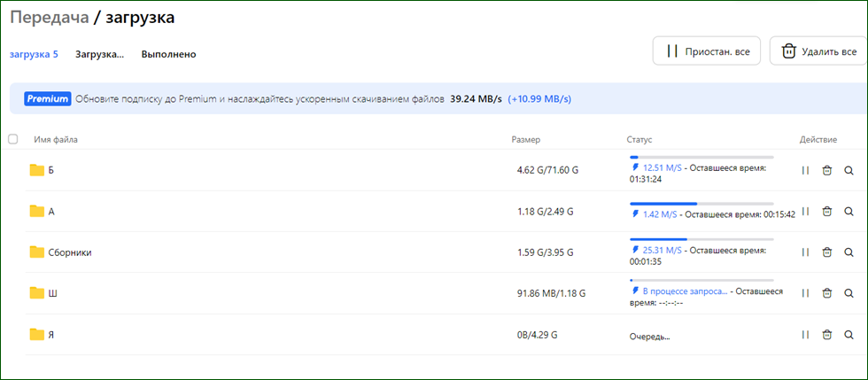Click the Приостан. все button
This screenshot has width=868, height=380.
pyautogui.click(x=707, y=51)
